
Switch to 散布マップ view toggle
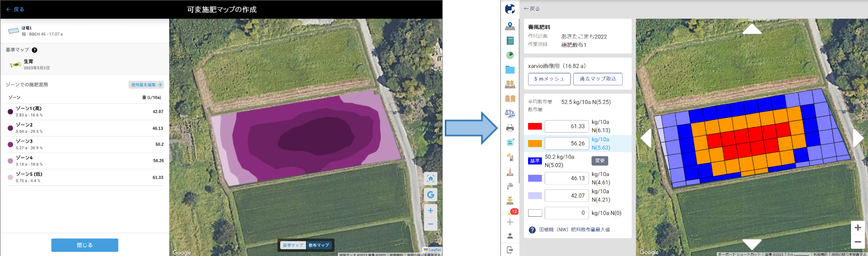tap(319, 245)
